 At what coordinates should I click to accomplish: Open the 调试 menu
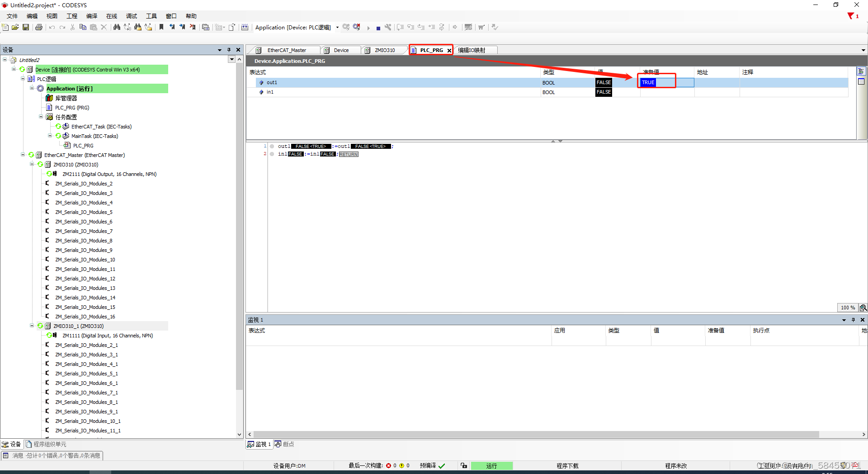[131, 16]
